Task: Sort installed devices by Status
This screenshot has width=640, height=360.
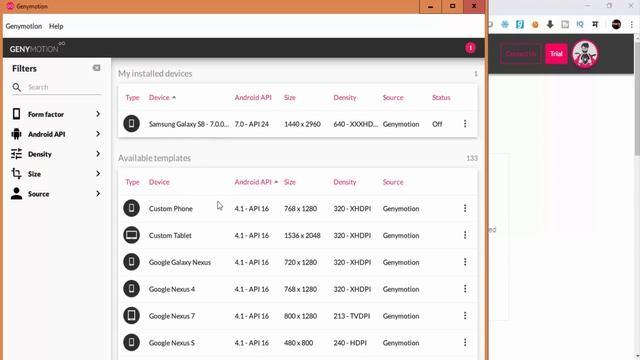Action: point(441,98)
